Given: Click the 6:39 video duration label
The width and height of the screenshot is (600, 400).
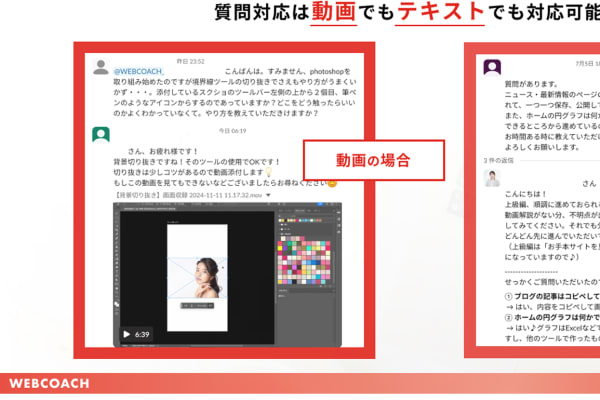Looking at the screenshot, I should coord(143,334).
